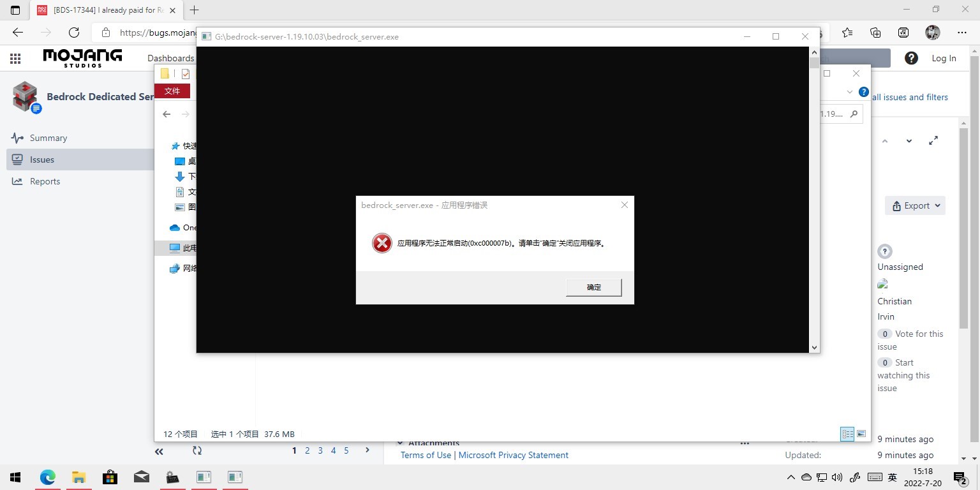Click the next results page arrow

(367, 450)
